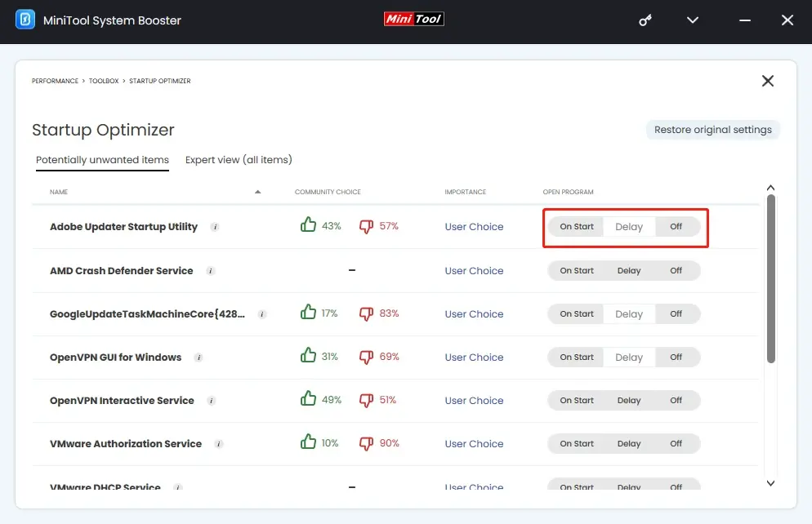The height and width of the screenshot is (524, 812).
Task: Click scrollbar up arrow in list
Action: [770, 188]
